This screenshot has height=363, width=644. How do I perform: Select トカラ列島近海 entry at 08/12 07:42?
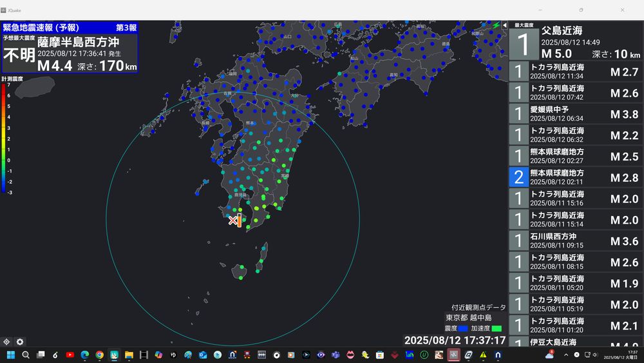pos(576,92)
